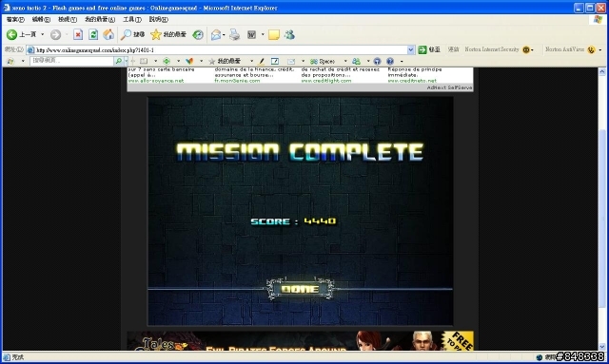Click the DONE button in the game

pyautogui.click(x=300, y=289)
